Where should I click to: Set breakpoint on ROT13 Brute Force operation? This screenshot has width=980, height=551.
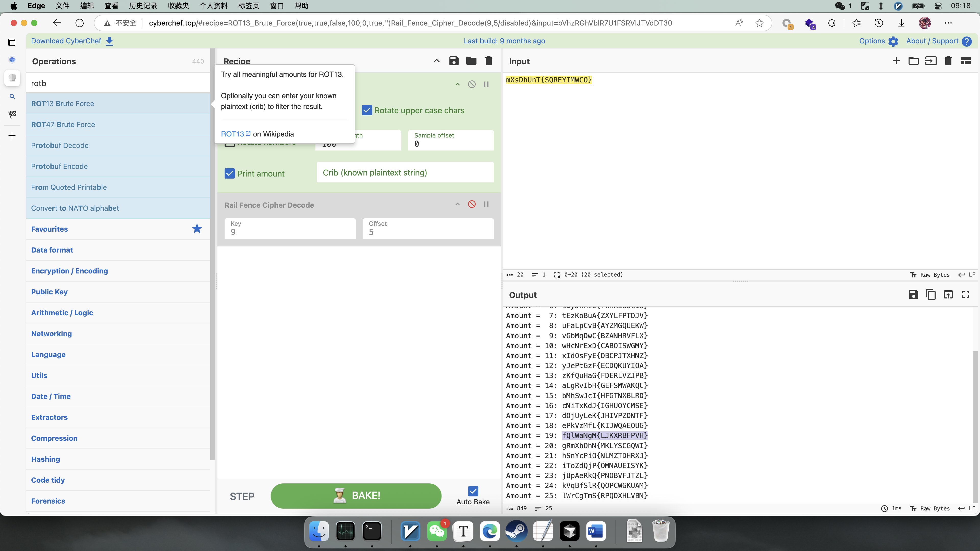(x=486, y=84)
